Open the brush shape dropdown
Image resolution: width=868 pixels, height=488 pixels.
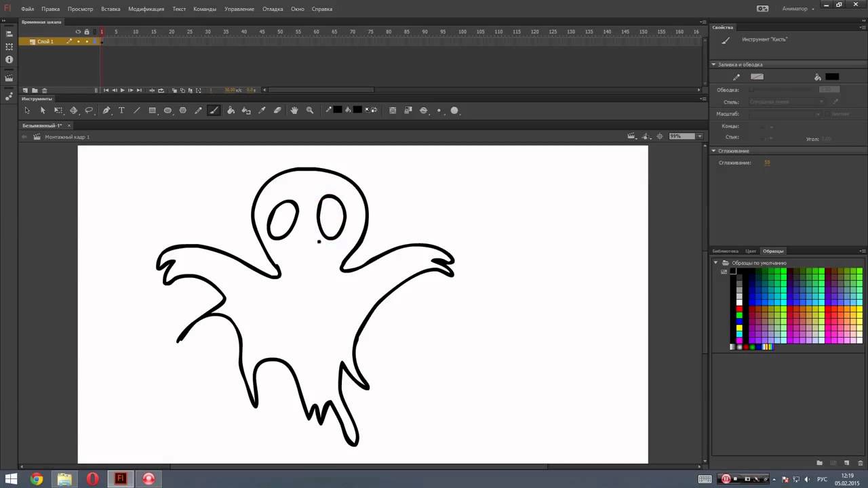coord(454,110)
